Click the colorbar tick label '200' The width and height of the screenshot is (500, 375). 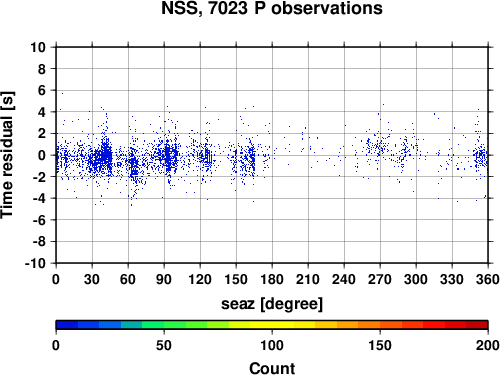click(x=488, y=345)
